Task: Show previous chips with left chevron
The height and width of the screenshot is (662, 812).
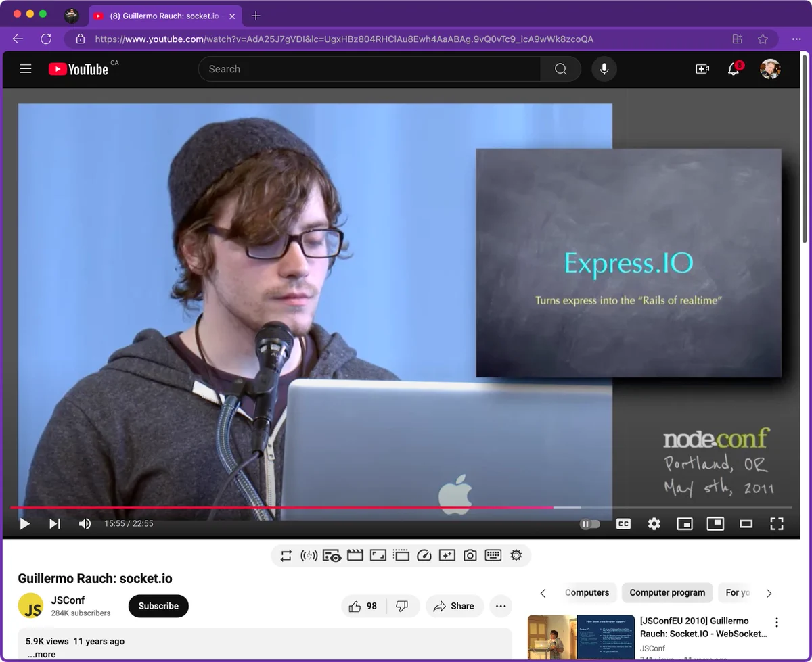Action: click(x=543, y=593)
